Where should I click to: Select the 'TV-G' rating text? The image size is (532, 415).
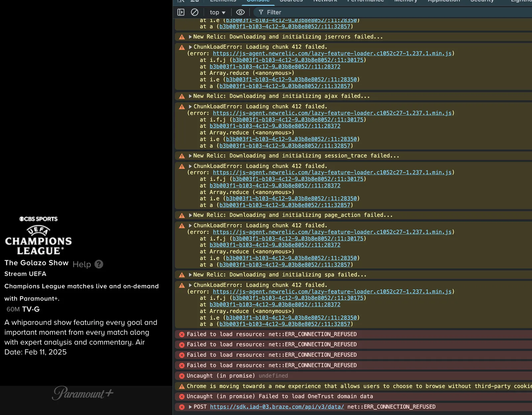click(31, 309)
